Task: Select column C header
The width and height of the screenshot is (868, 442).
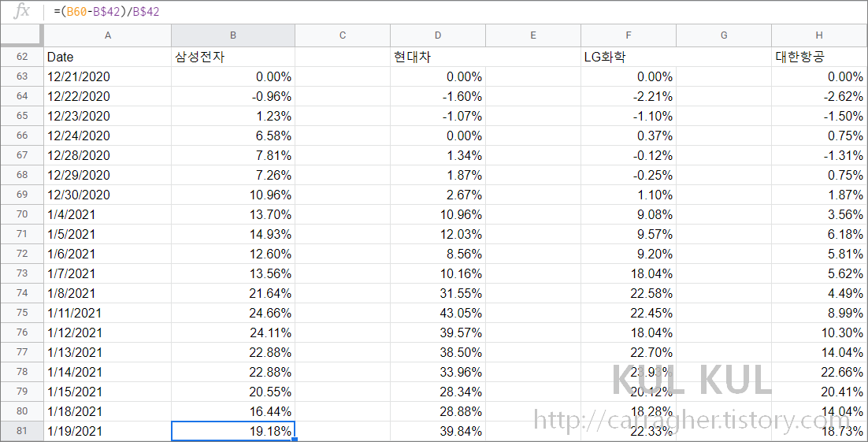Action: (x=343, y=35)
